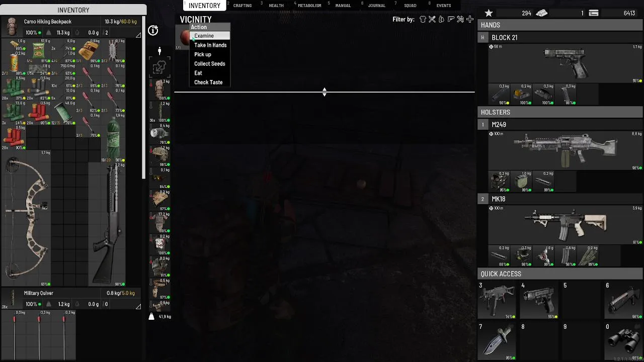Select the shotgun in quick slot 6
This screenshot has height=362, width=644.
point(623,300)
